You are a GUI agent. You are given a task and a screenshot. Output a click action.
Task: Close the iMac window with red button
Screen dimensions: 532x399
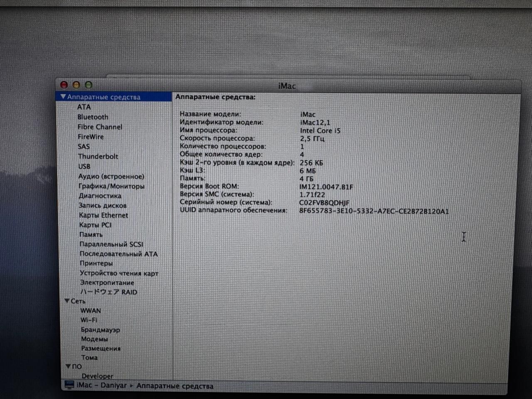tap(64, 85)
